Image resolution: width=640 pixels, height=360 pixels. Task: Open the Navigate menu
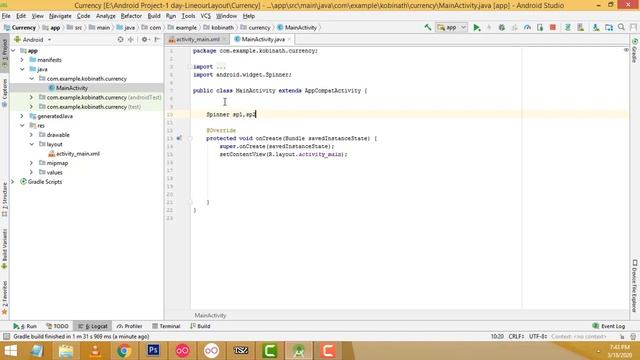[60, 16]
